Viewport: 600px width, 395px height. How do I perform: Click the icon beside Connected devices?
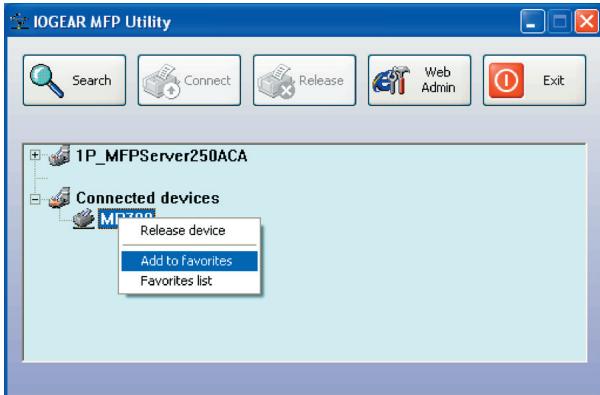[60, 198]
